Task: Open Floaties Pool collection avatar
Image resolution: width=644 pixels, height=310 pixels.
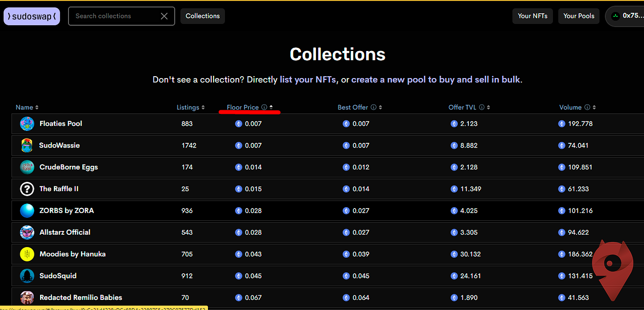Action: click(x=27, y=124)
